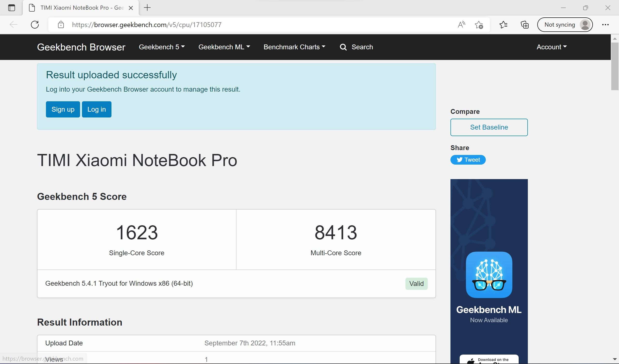
Task: Click the vertical tabs icon
Action: 12,8
